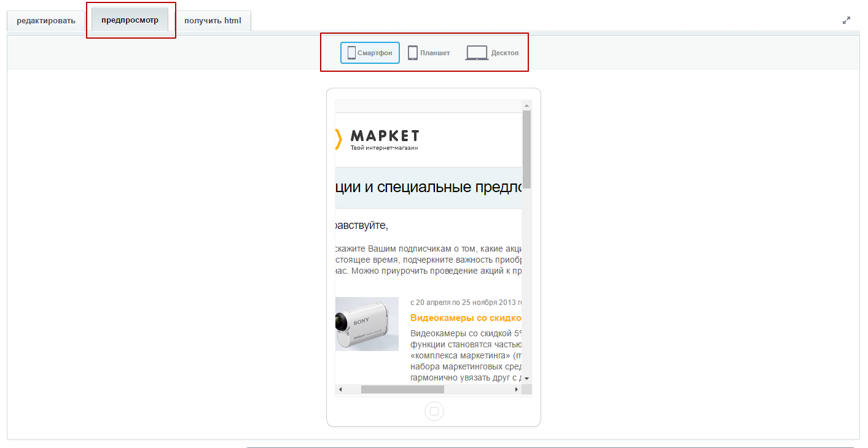Click the preview's vertical scrollbar up arrow
Viewport: 868px width, 448px height.
tap(526, 106)
